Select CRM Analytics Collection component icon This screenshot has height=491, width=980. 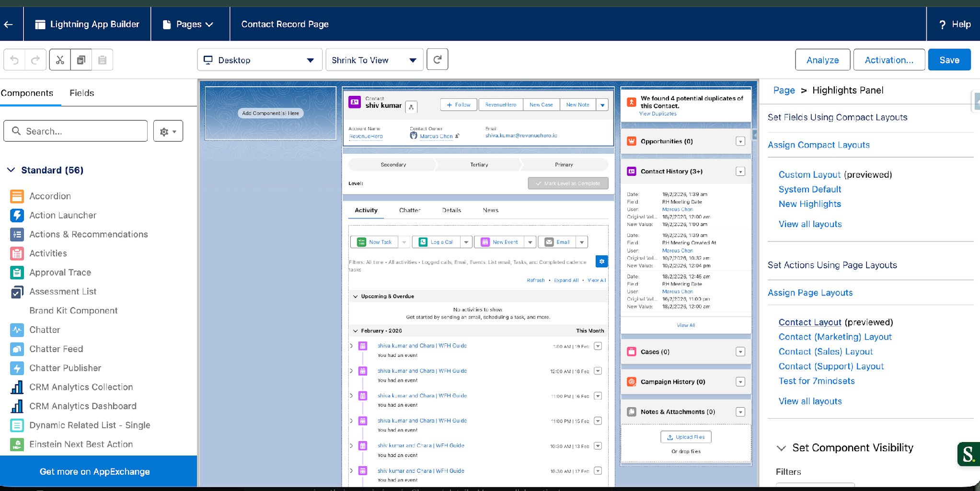(x=17, y=387)
